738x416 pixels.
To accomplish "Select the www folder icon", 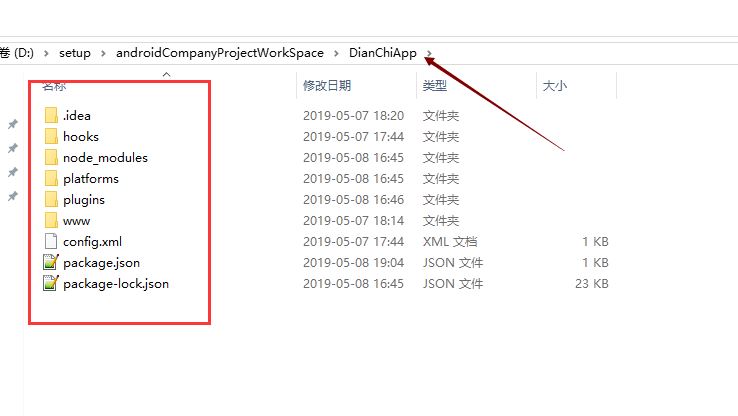I will [x=51, y=220].
